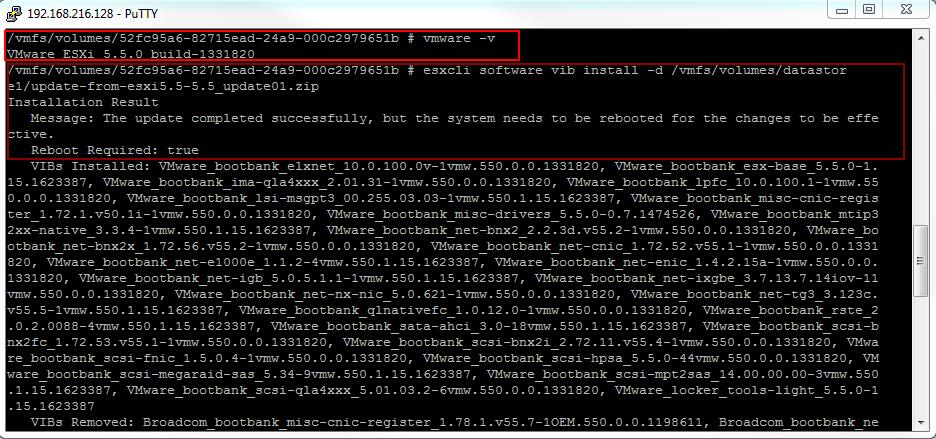Click the 'Installation Result' line

83,102
